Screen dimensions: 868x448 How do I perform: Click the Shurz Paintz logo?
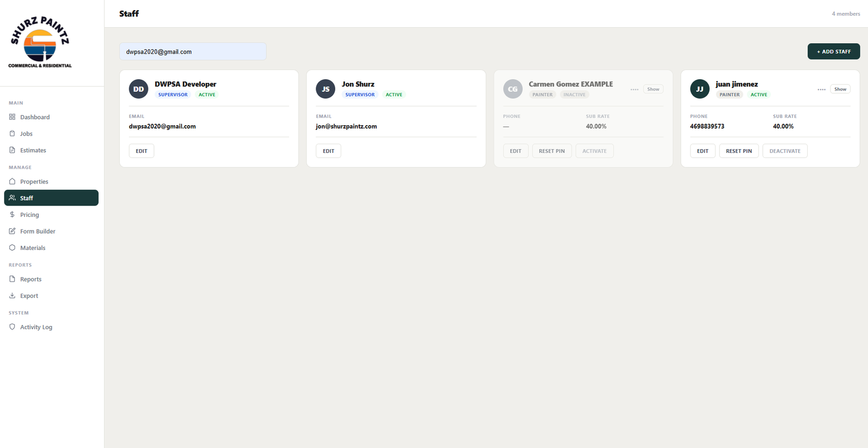pyautogui.click(x=40, y=42)
